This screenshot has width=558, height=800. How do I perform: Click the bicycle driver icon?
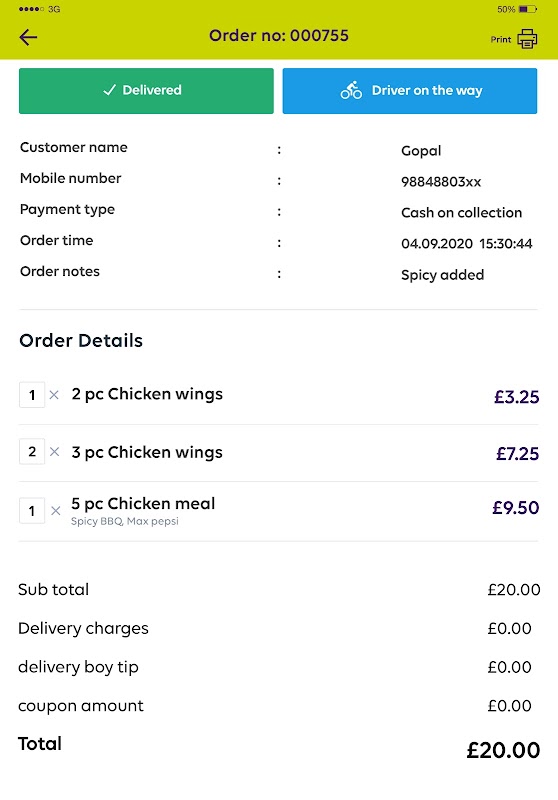coord(351,90)
